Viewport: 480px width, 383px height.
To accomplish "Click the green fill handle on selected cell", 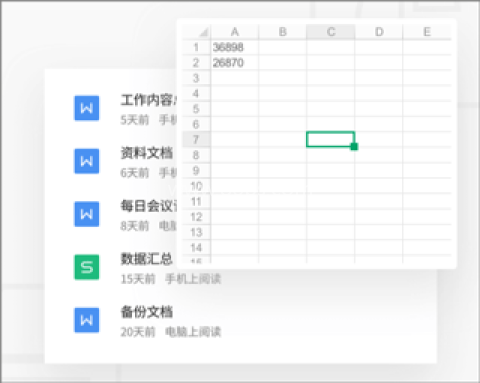I will [x=354, y=146].
